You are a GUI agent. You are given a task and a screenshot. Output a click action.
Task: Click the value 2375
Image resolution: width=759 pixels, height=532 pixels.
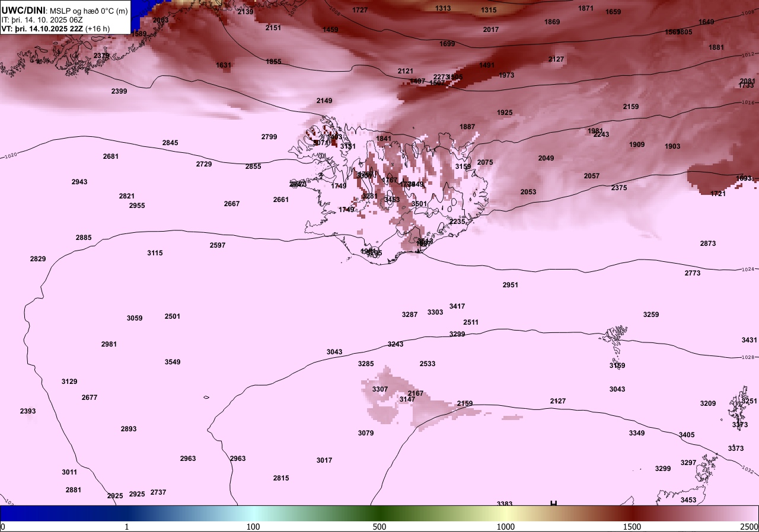click(619, 188)
